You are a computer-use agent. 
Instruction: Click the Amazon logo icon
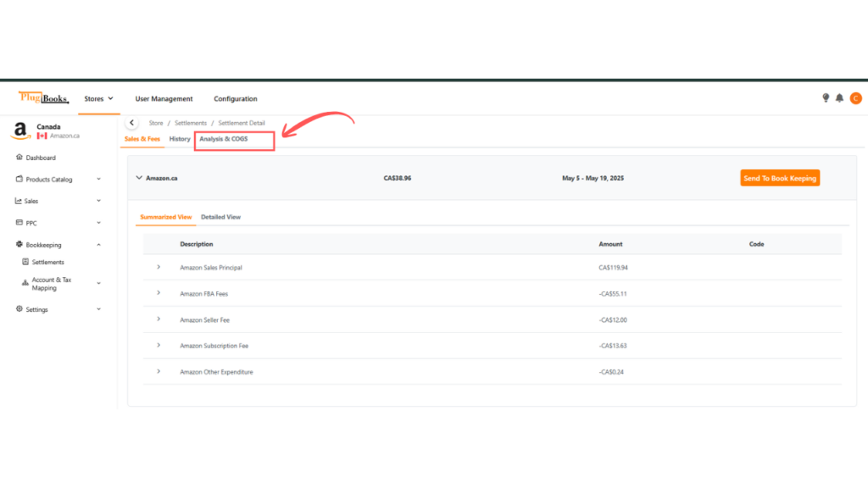click(x=20, y=130)
